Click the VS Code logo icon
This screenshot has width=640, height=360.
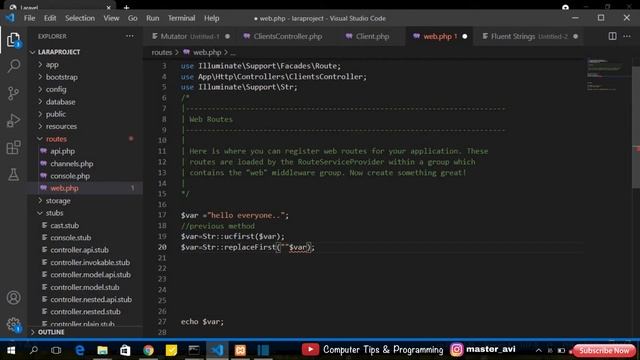[x=10, y=18]
